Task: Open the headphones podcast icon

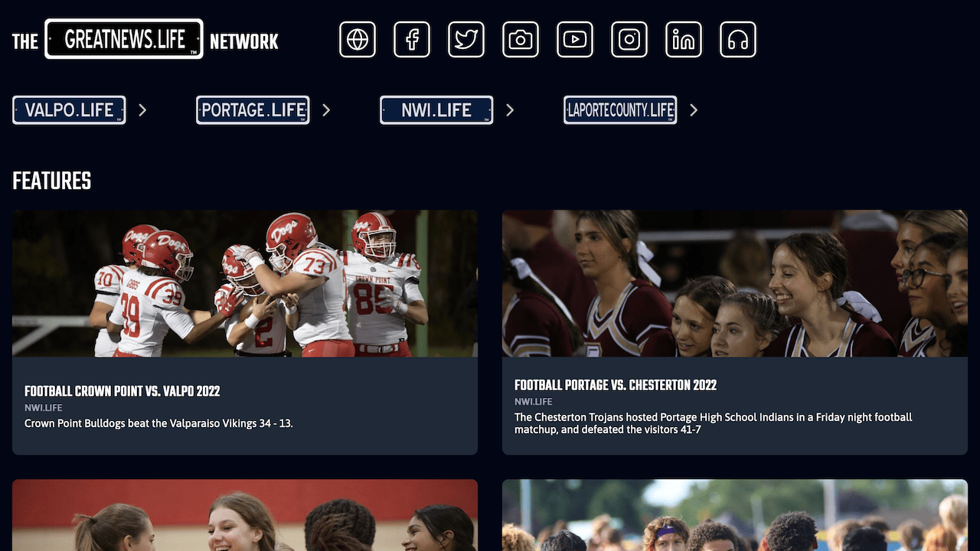Action: pyautogui.click(x=738, y=40)
